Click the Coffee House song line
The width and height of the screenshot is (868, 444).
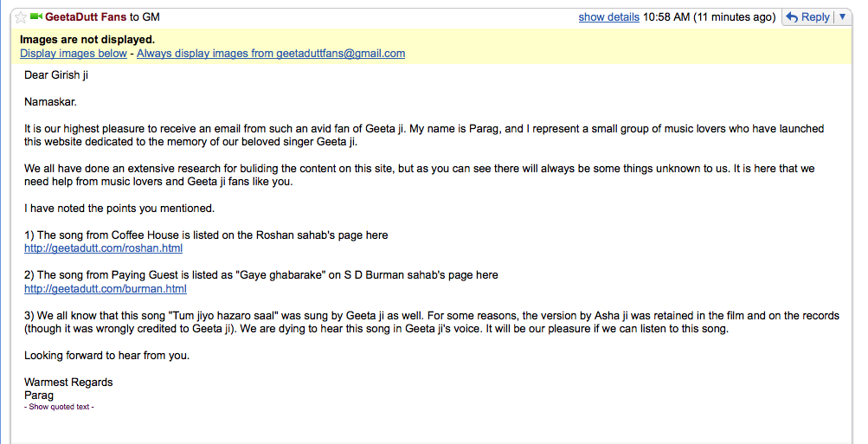coord(206,235)
